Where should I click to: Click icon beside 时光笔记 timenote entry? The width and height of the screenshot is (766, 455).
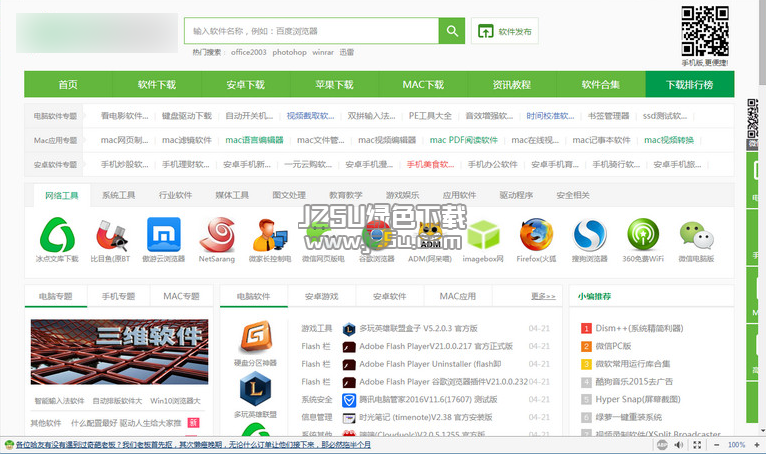click(349, 418)
